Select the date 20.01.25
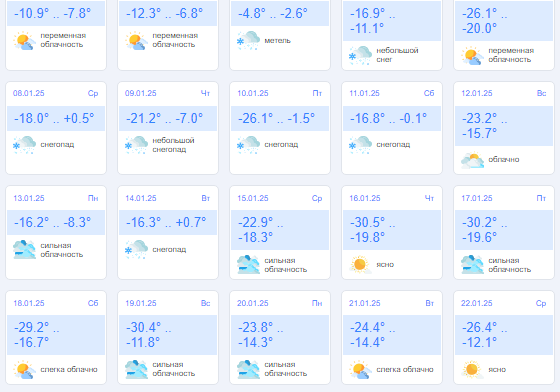 point(253,303)
